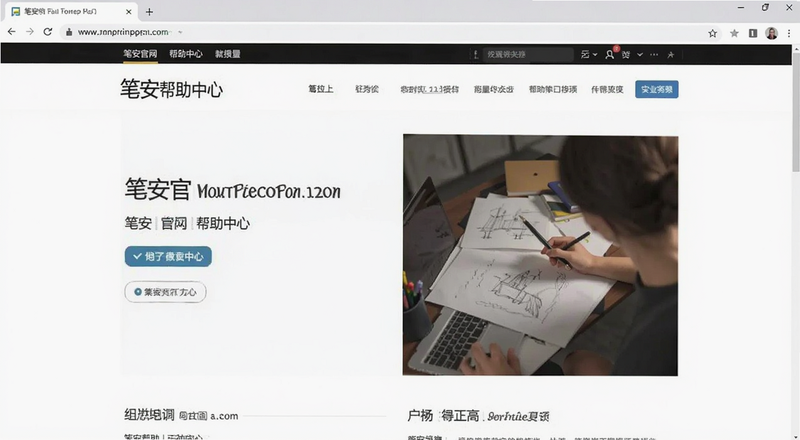The image size is (800, 440).
Task: Click the blue button in the main navigation
Action: click(x=657, y=89)
